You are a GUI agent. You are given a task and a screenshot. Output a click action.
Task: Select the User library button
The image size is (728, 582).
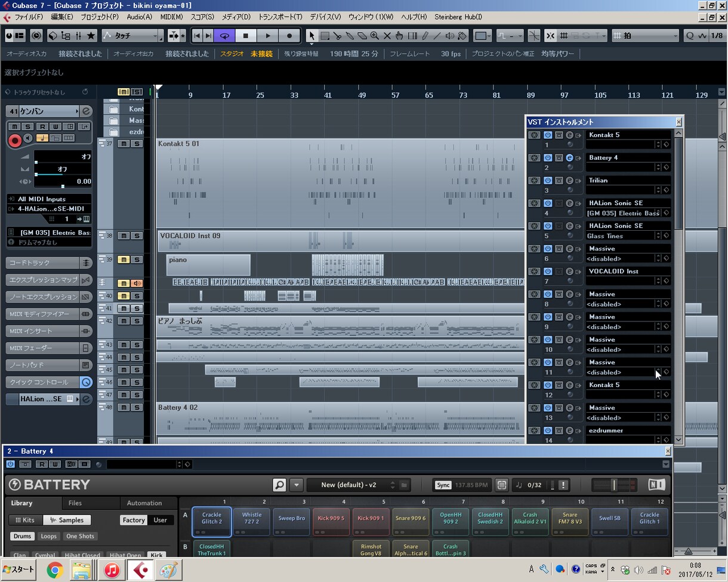pyautogui.click(x=161, y=520)
